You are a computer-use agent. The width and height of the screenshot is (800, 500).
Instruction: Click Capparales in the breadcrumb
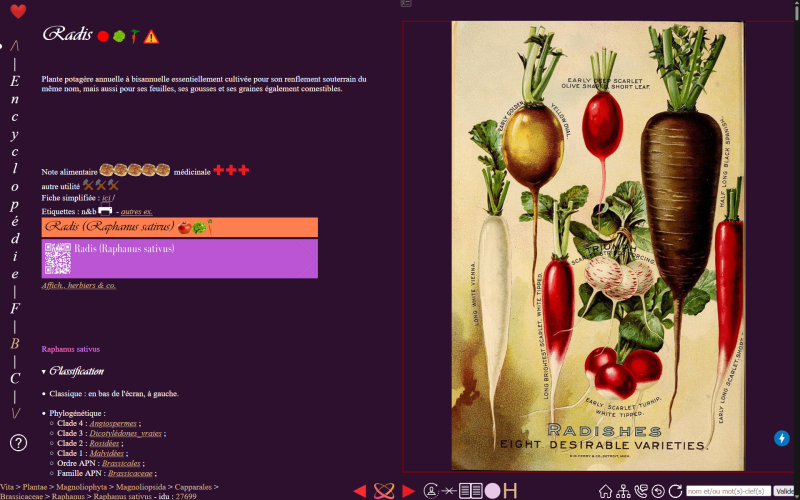pyautogui.click(x=193, y=487)
